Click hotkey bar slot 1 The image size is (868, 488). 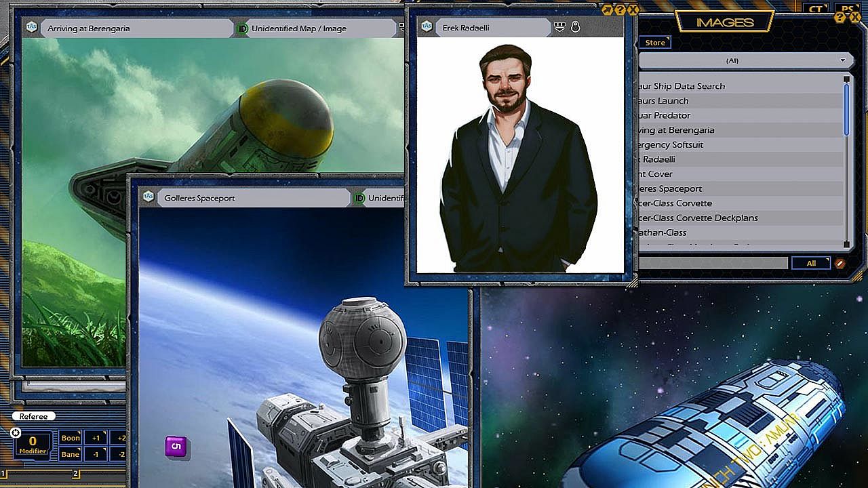(x=3, y=474)
